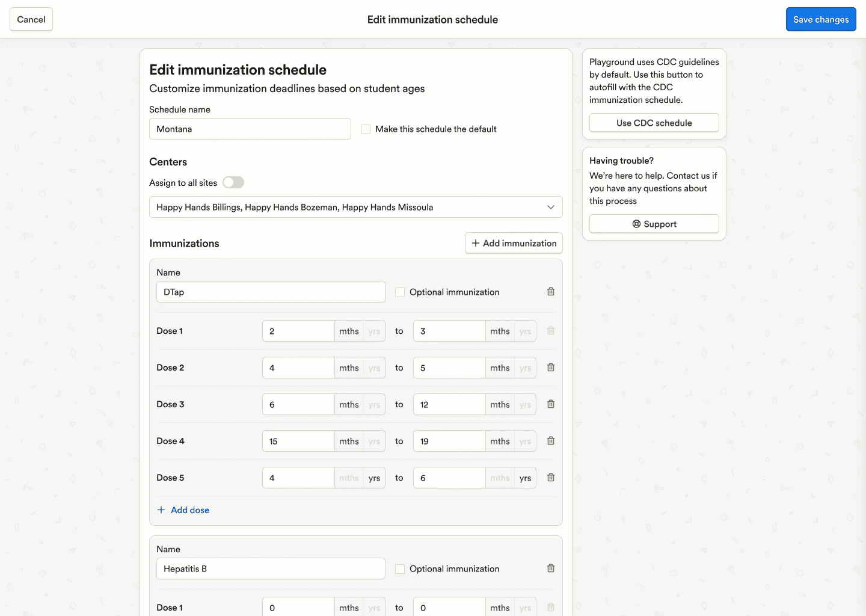Image resolution: width=866 pixels, height=616 pixels.
Task: Remove Dose 2 of DTap via trash icon
Action: click(x=550, y=367)
